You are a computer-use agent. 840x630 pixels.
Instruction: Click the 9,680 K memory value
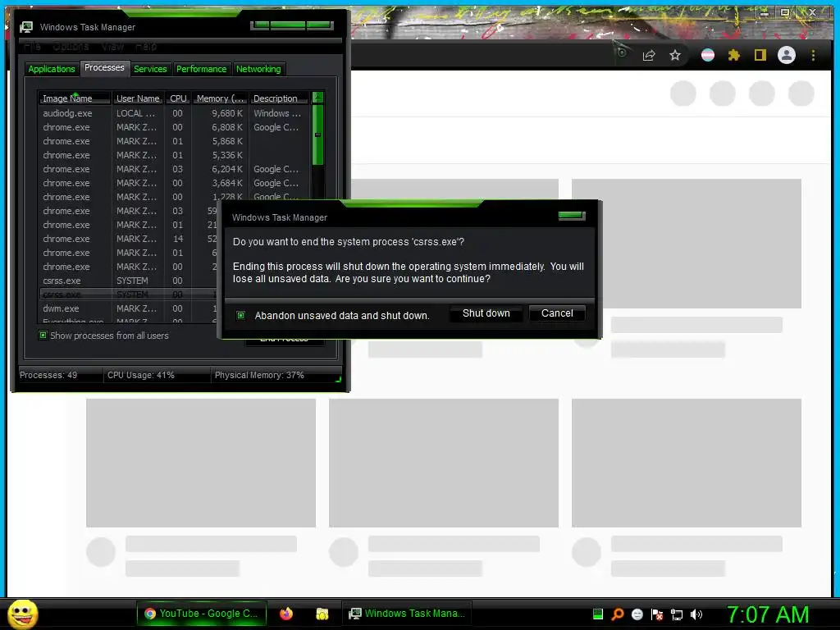pos(227,113)
